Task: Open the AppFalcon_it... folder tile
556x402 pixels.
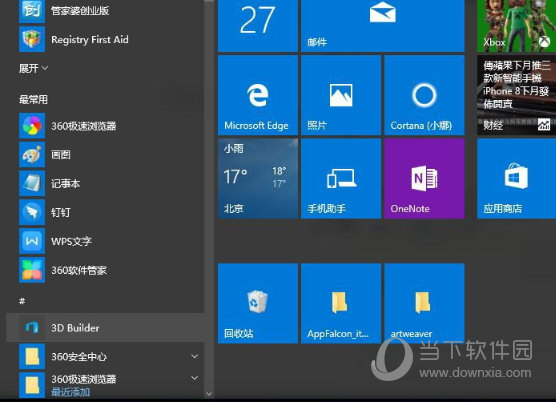Action: [341, 303]
